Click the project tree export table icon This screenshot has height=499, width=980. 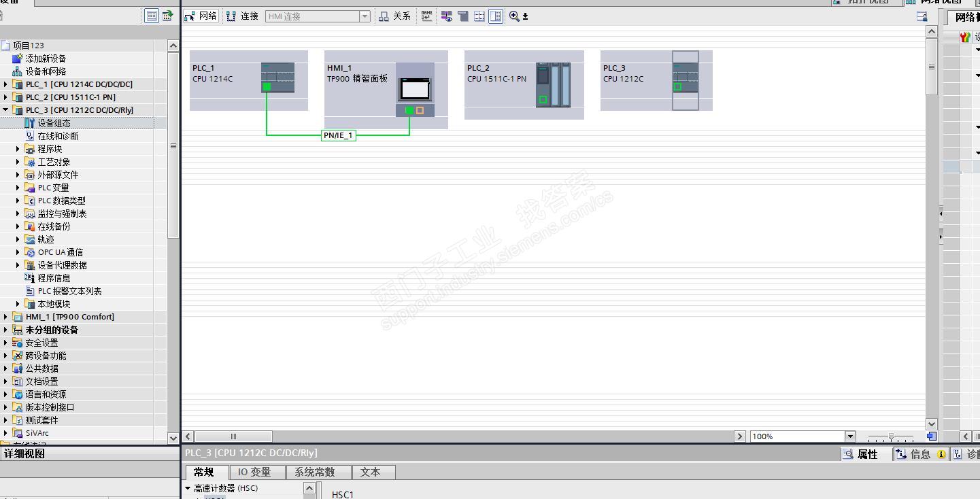coord(167,16)
